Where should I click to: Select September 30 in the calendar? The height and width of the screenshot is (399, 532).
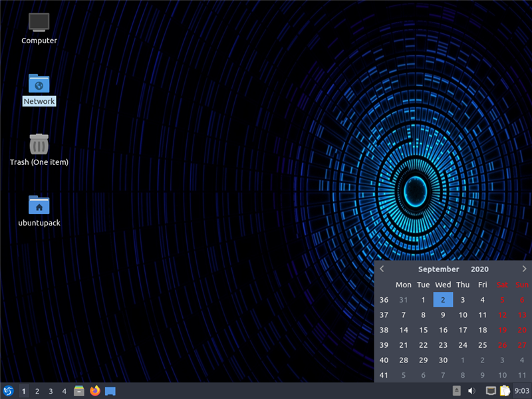pos(443,360)
